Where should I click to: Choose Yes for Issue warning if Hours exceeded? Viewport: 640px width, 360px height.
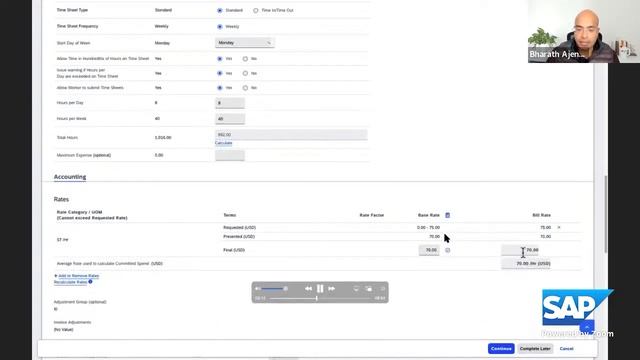click(x=220, y=73)
